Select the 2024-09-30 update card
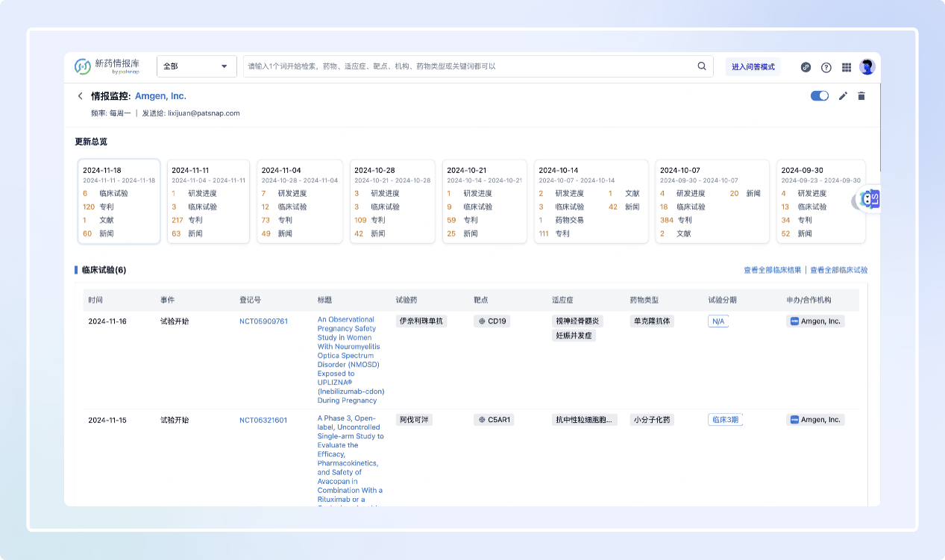Screen dimensions: 945x560 (821, 201)
